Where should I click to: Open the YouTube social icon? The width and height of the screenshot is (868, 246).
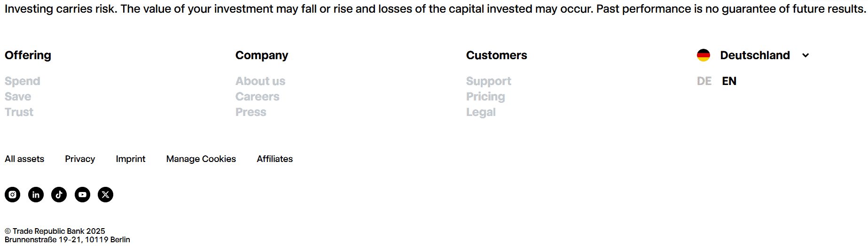pyautogui.click(x=82, y=194)
